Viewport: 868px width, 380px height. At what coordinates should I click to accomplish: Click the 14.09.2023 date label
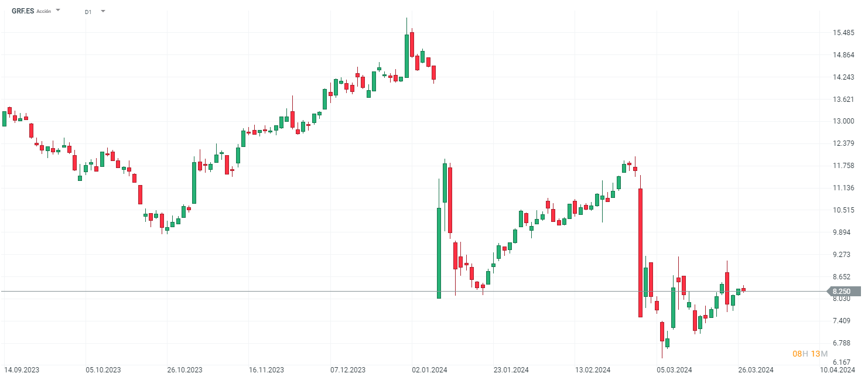(22, 370)
